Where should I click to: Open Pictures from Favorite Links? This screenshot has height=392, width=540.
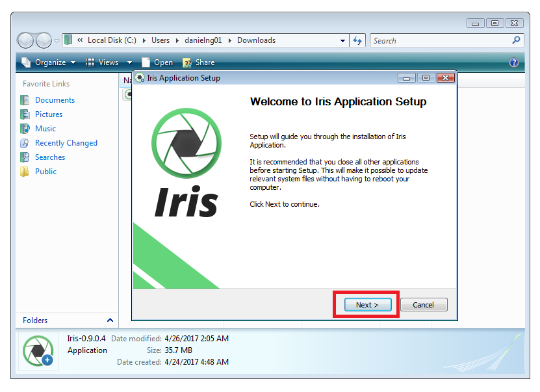[x=49, y=114]
